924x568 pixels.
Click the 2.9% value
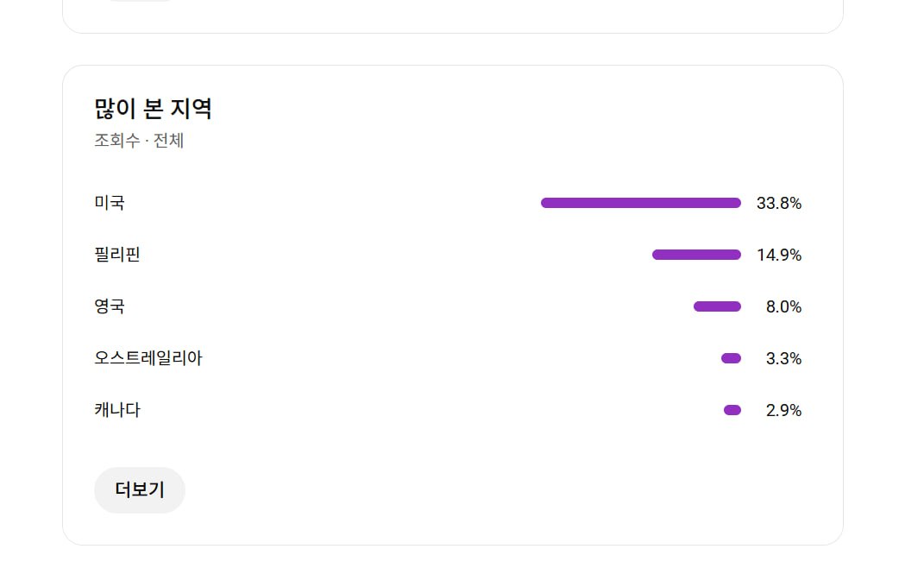pos(783,411)
